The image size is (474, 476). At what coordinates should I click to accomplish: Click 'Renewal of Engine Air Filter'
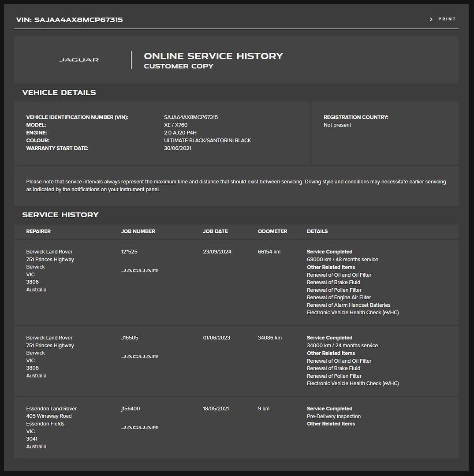click(339, 297)
